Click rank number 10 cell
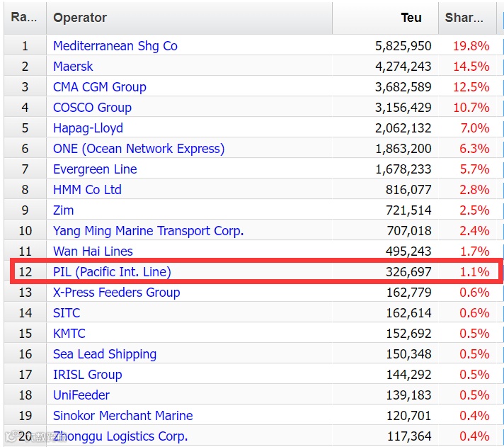504x447 pixels. pos(25,231)
